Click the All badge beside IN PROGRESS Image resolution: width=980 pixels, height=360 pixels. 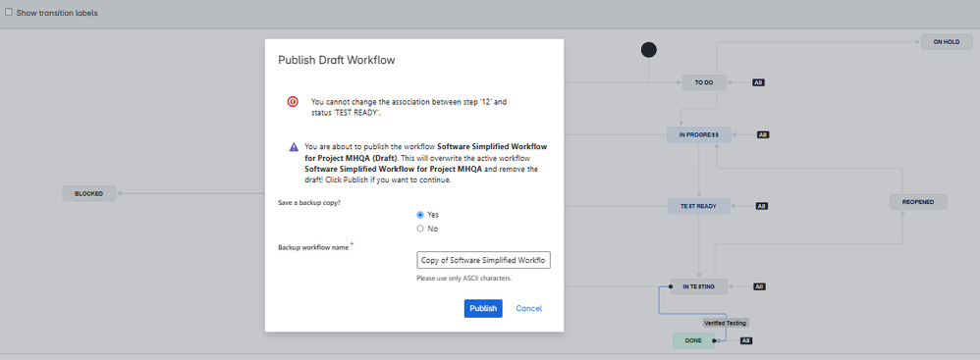click(x=763, y=134)
